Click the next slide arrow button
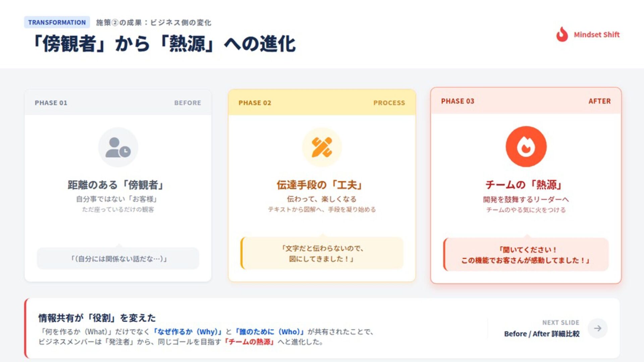644x362 pixels. click(597, 328)
